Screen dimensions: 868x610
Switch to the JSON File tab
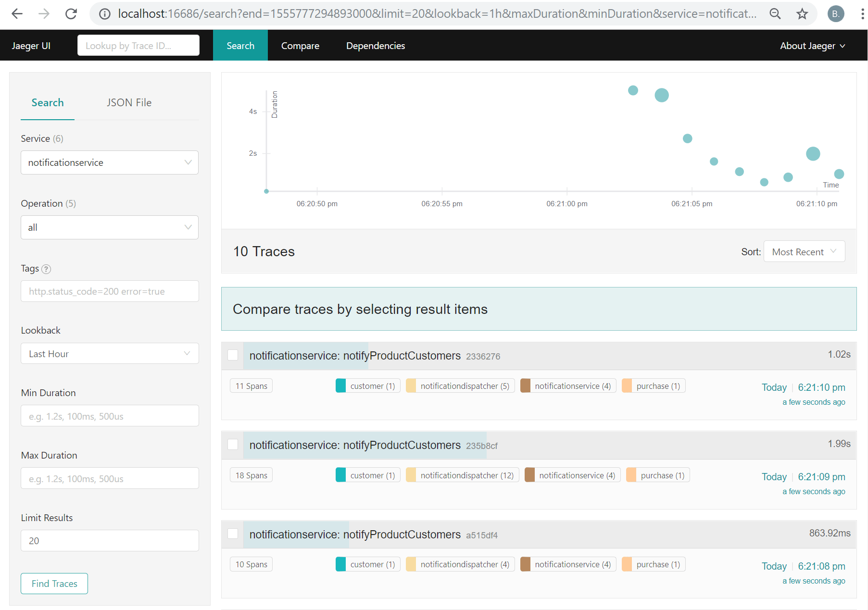pyautogui.click(x=129, y=102)
